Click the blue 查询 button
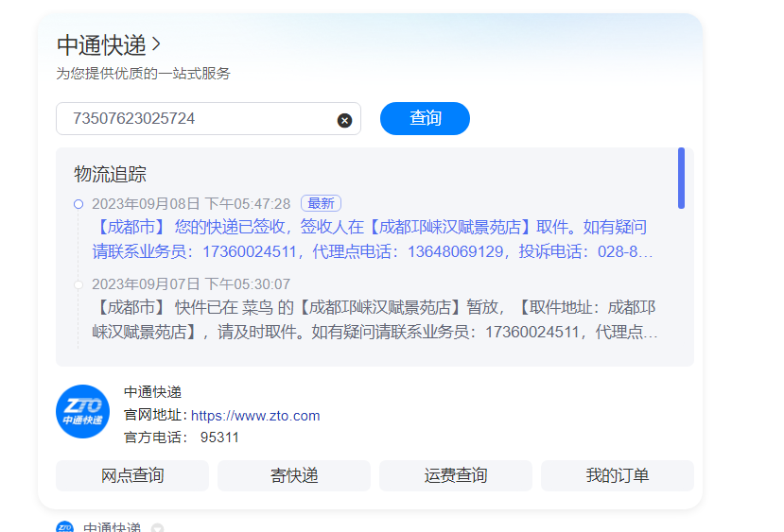The width and height of the screenshot is (784, 532). [425, 118]
